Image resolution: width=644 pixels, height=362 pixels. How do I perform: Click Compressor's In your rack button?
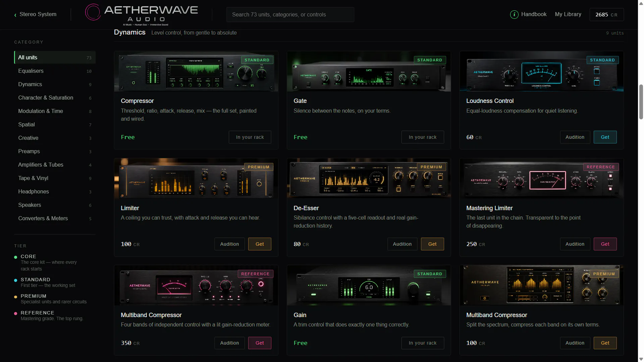point(250,137)
